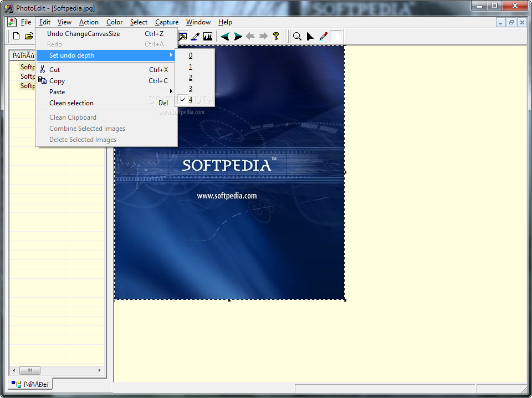532x398 pixels.
Task: Open the histogram toolbar icon
Action: [208, 36]
